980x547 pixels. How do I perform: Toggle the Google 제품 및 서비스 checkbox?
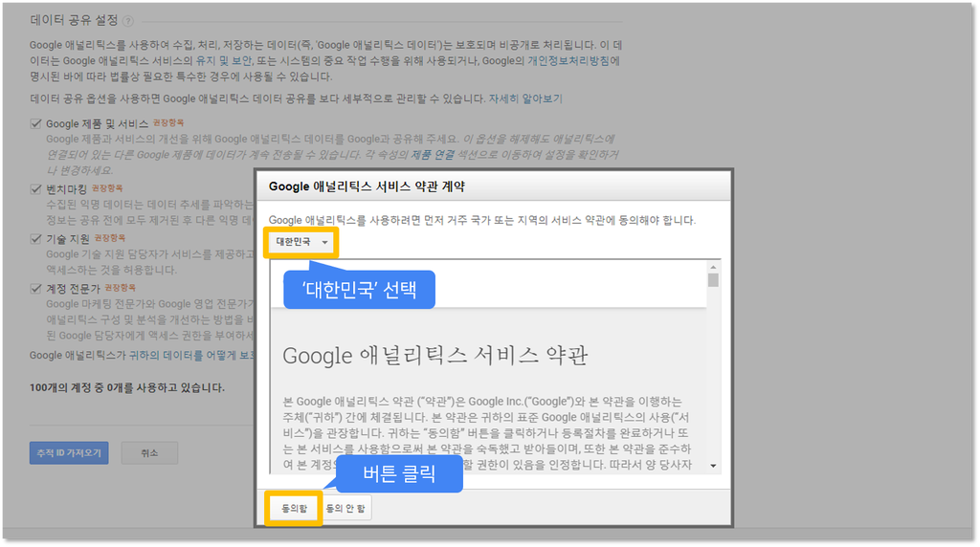click(x=35, y=123)
